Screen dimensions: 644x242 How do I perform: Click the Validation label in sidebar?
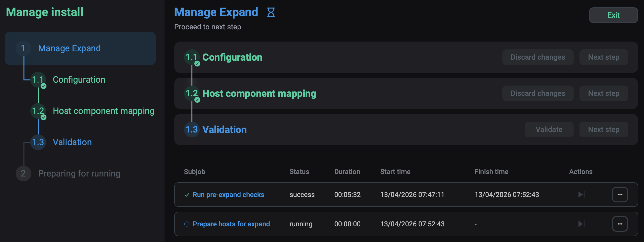click(x=72, y=142)
